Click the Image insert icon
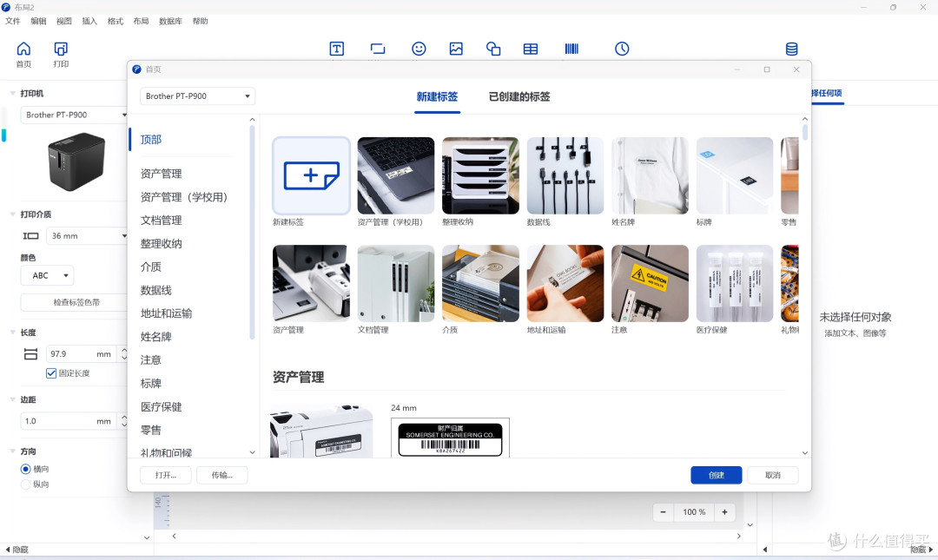Image resolution: width=938 pixels, height=560 pixels. click(x=456, y=49)
